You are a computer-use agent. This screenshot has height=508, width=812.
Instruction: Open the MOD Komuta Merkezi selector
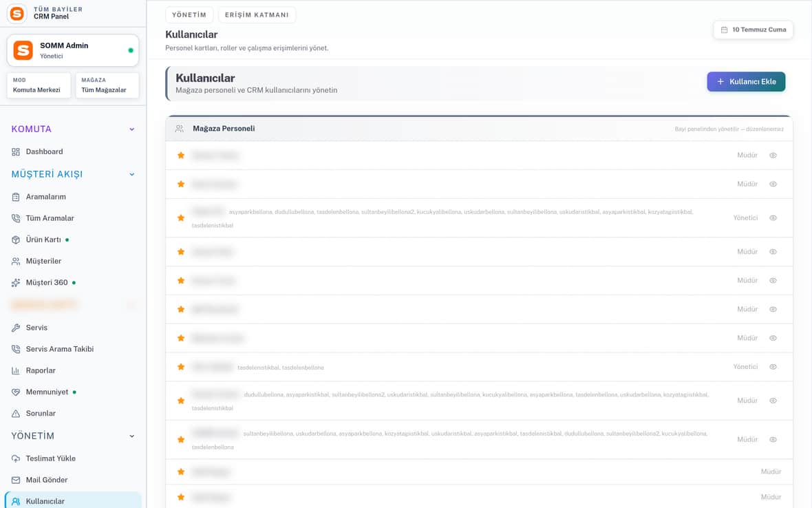tap(39, 85)
